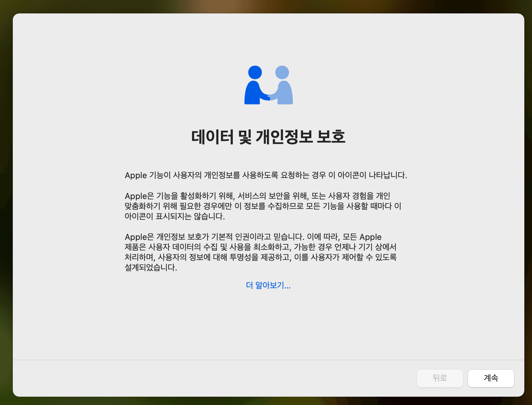Click the bottom bar of the setup window
This screenshot has width=532, height=405.
tap(224, 378)
